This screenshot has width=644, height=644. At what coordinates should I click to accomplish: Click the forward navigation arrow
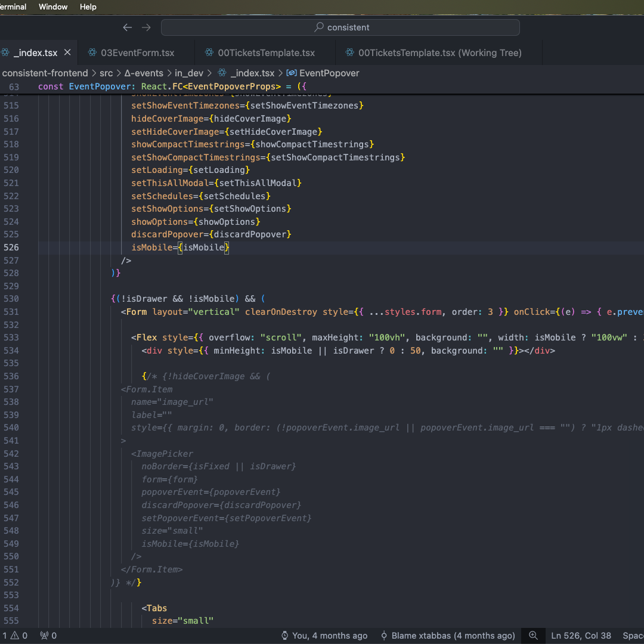pos(146,27)
